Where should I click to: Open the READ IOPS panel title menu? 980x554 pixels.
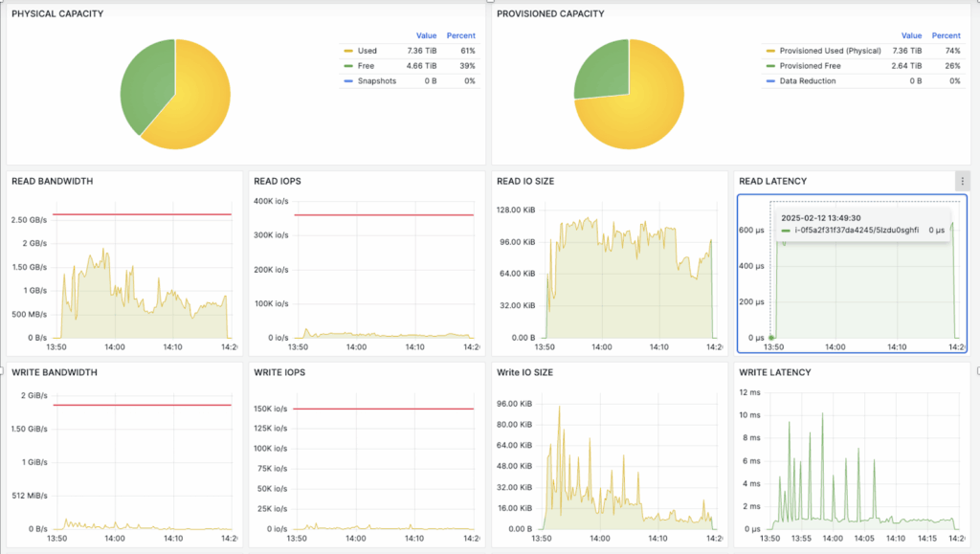pos(278,181)
